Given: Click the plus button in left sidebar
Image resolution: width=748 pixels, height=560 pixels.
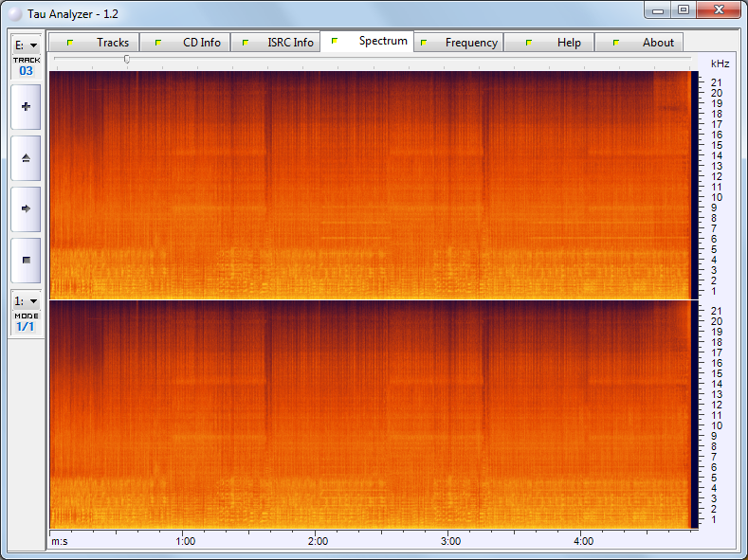Looking at the screenshot, I should point(26,107).
